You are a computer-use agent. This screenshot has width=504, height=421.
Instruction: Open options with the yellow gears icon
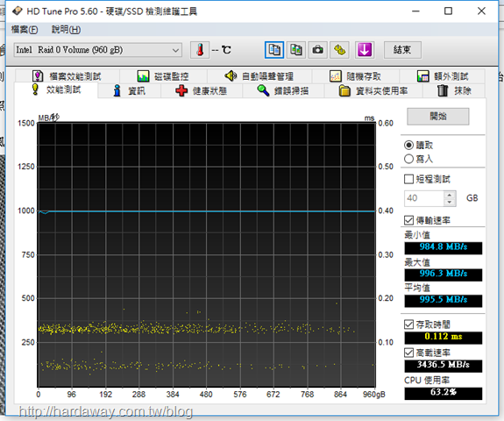340,50
